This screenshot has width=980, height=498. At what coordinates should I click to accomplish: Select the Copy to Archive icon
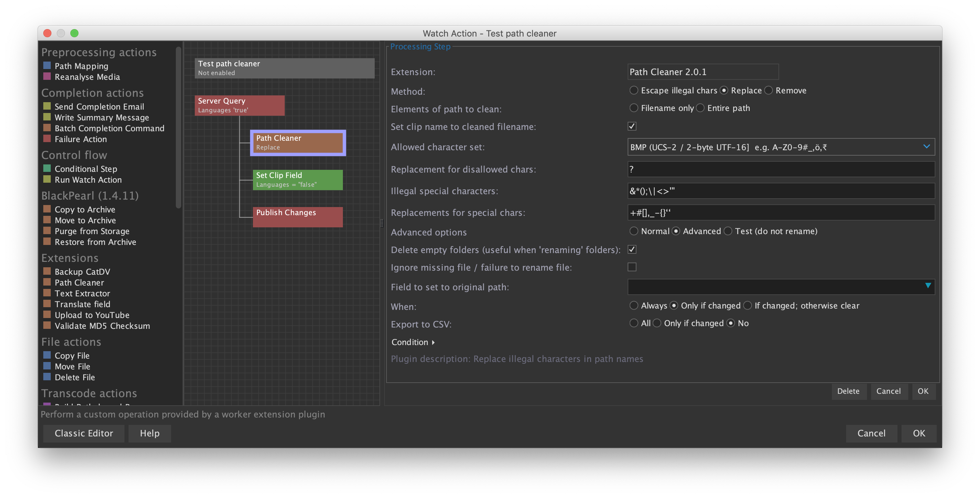[47, 209]
